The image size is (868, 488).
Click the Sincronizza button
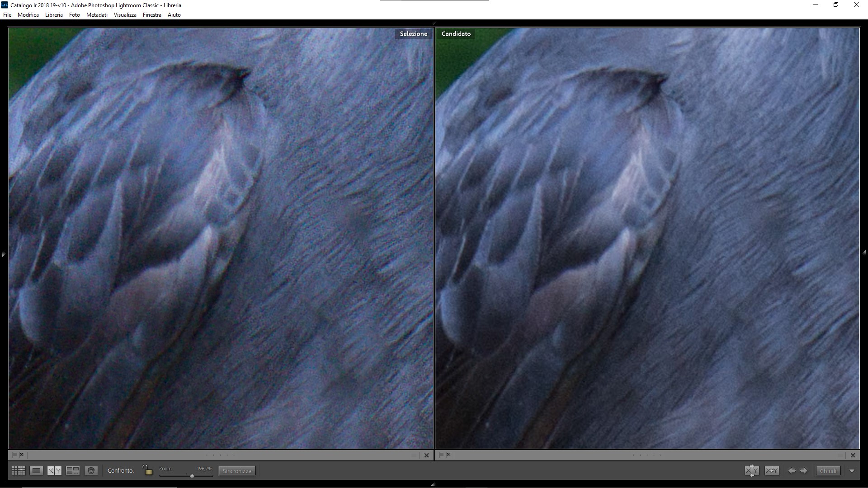point(237,471)
